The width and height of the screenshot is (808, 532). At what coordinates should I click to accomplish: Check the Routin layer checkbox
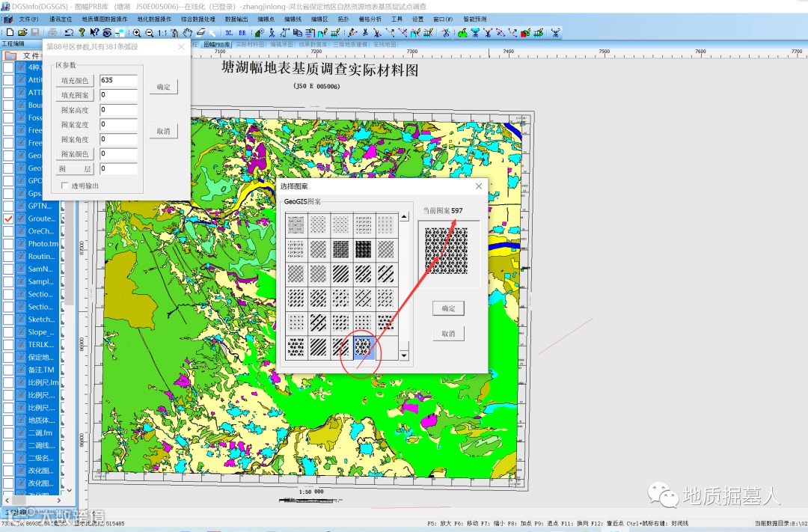coord(8,256)
